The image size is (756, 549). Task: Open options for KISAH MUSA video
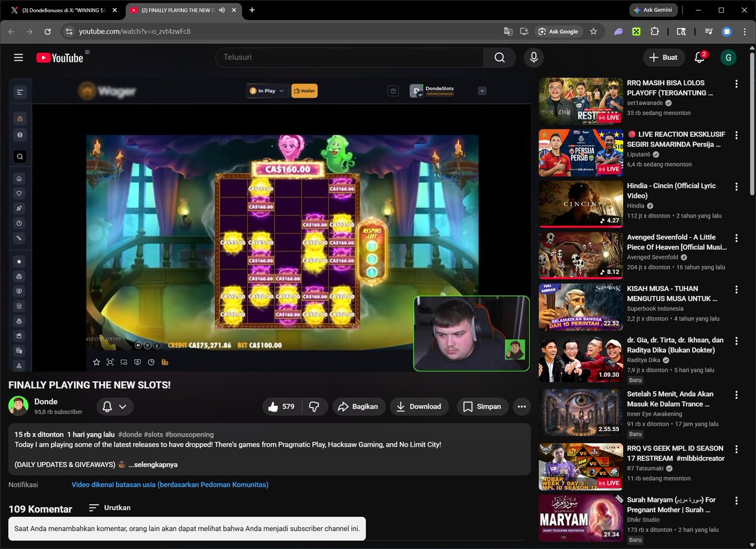[736, 290]
